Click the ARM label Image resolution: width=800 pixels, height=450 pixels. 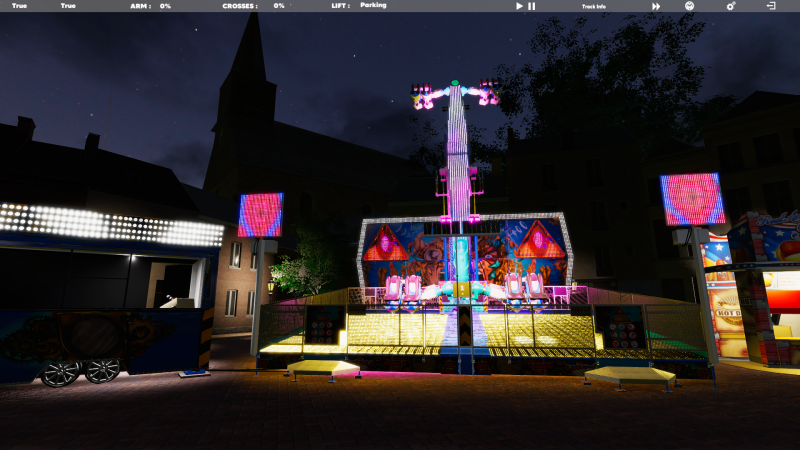[140, 6]
